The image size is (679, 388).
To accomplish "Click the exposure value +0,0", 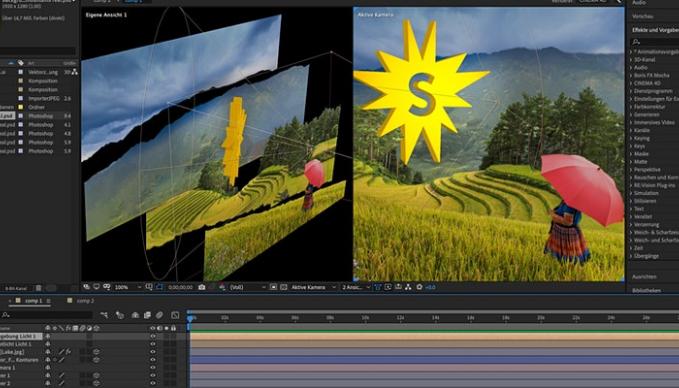I will [x=430, y=287].
